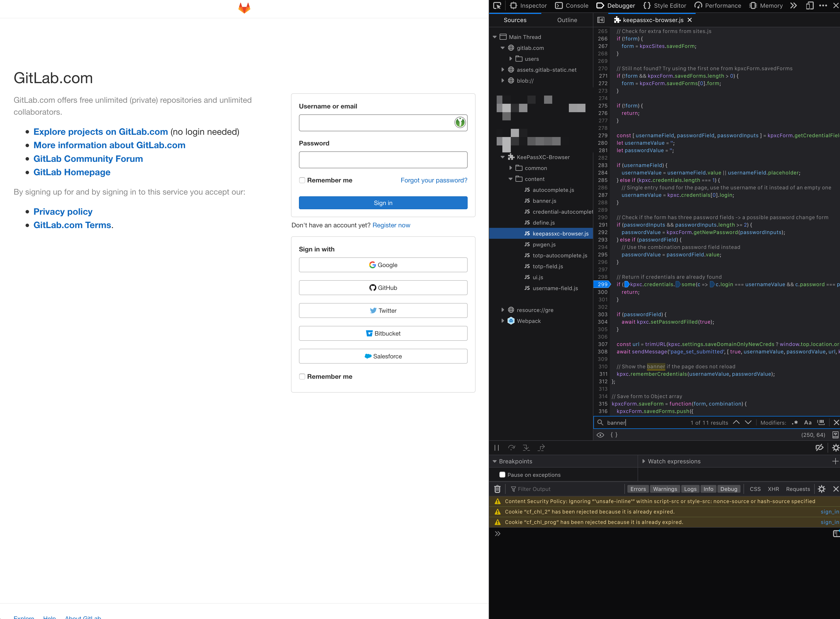
Task: Enable case-sensitive search with Aa icon
Action: point(808,422)
